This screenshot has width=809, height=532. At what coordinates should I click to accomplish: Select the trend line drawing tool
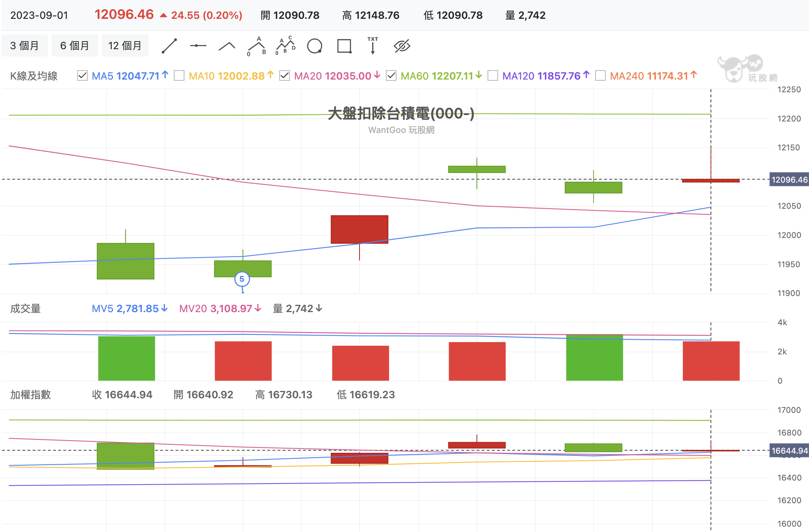(169, 46)
